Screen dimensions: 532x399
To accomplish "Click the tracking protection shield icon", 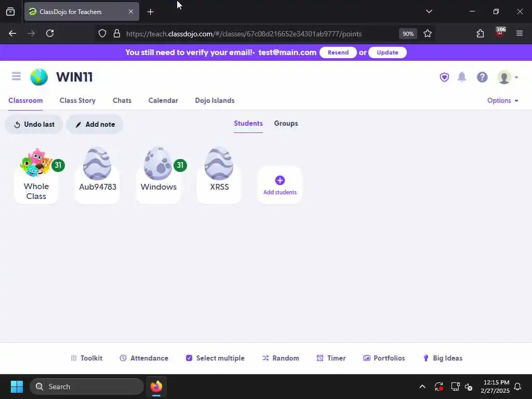I will (x=102, y=34).
